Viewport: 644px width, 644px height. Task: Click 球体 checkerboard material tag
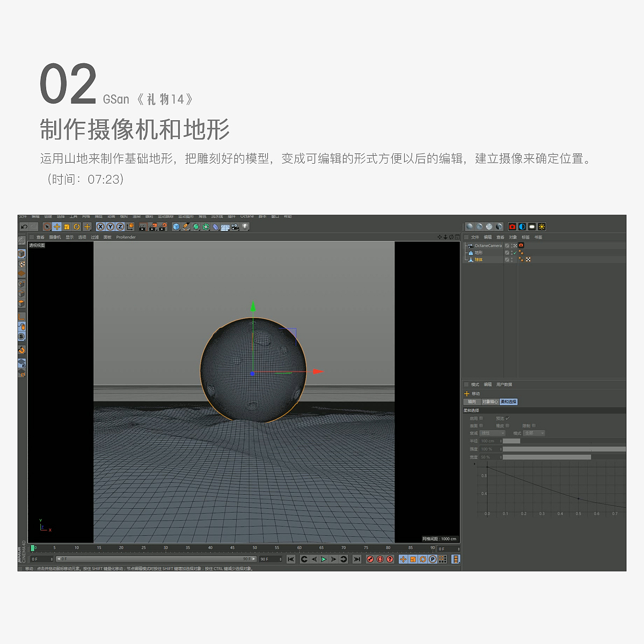(x=528, y=260)
